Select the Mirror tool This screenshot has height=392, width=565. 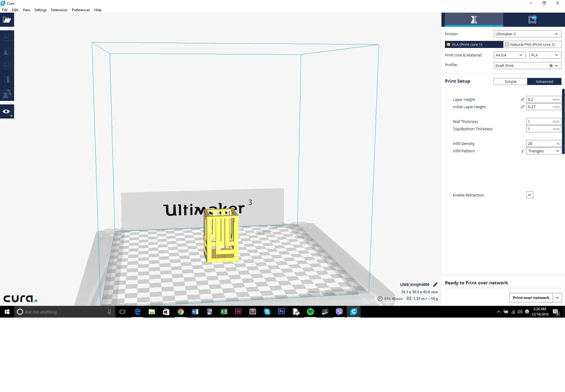(7, 79)
